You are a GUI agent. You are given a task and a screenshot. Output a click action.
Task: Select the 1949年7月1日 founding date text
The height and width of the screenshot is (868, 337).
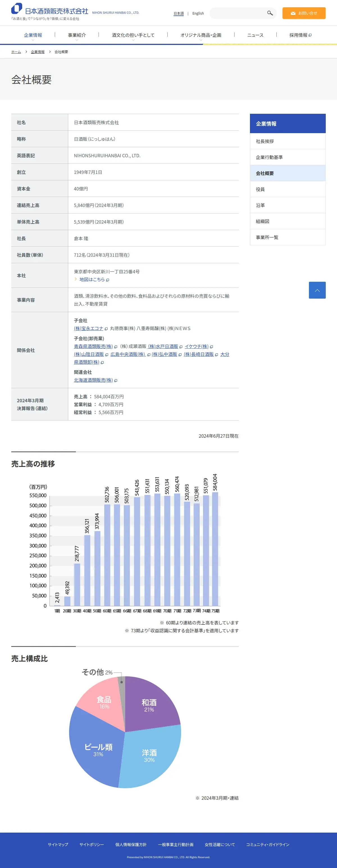[88, 172]
